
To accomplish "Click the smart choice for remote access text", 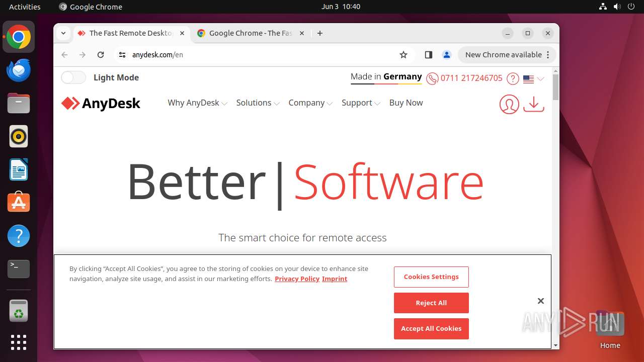I will point(302,238).
